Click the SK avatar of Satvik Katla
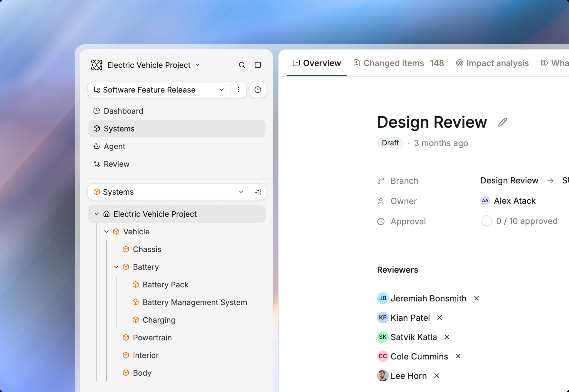The width and height of the screenshot is (569, 392). pyautogui.click(x=383, y=337)
